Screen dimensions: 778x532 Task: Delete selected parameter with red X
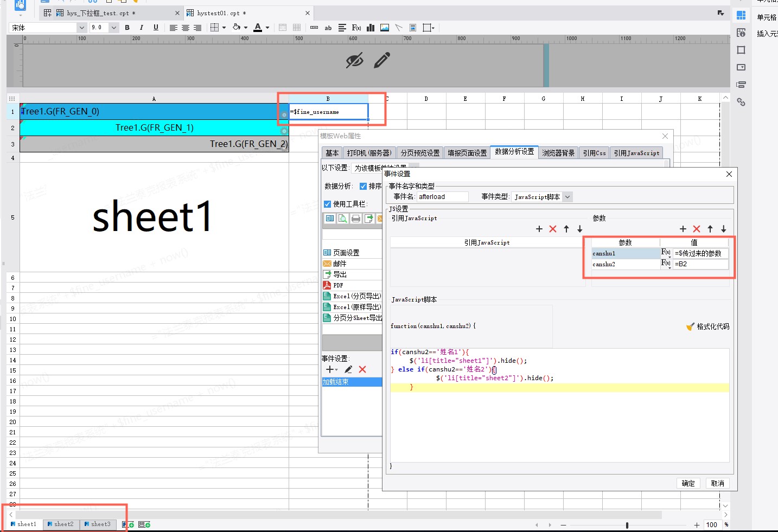tap(697, 229)
